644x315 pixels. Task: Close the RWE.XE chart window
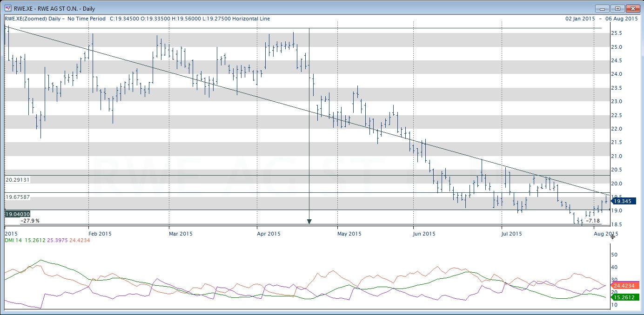pyautogui.click(x=633, y=8)
